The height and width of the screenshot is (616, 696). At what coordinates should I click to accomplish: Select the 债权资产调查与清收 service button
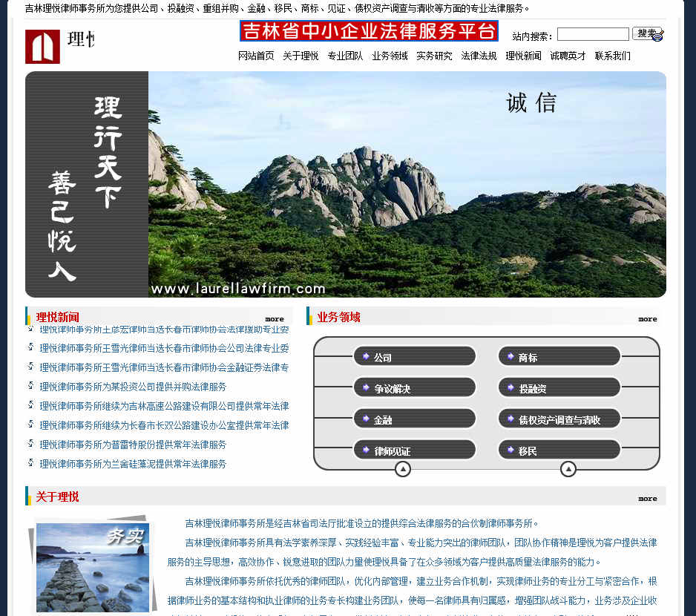pos(559,418)
